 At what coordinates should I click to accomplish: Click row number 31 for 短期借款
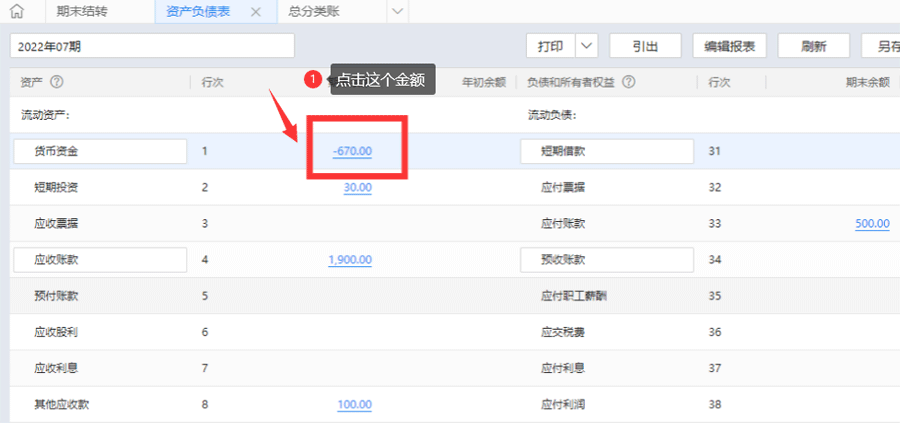pos(715,152)
